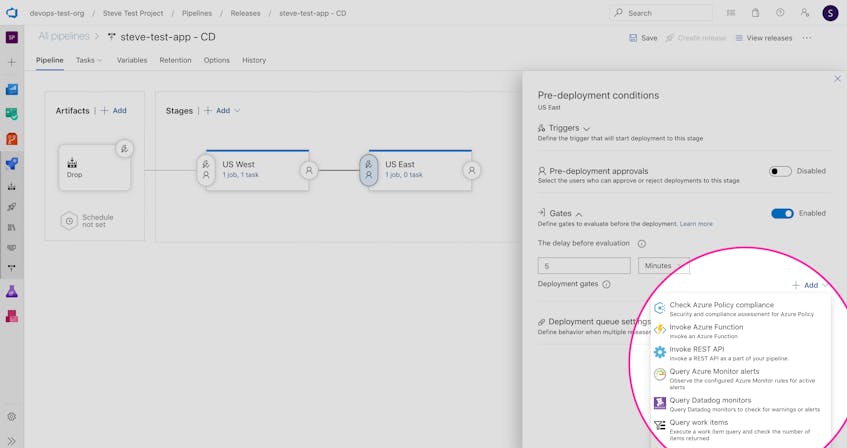Click Create release button

[696, 38]
